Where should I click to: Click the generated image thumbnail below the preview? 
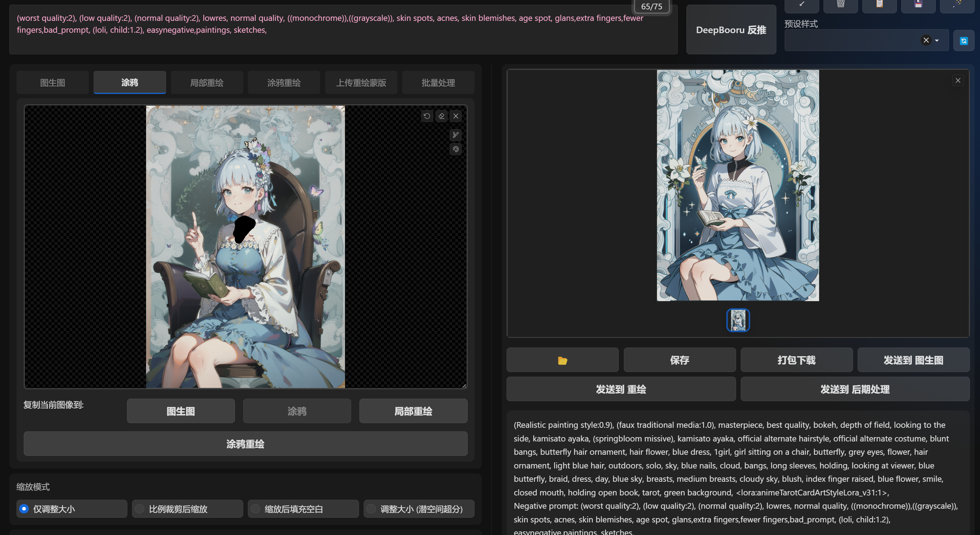pyautogui.click(x=738, y=321)
